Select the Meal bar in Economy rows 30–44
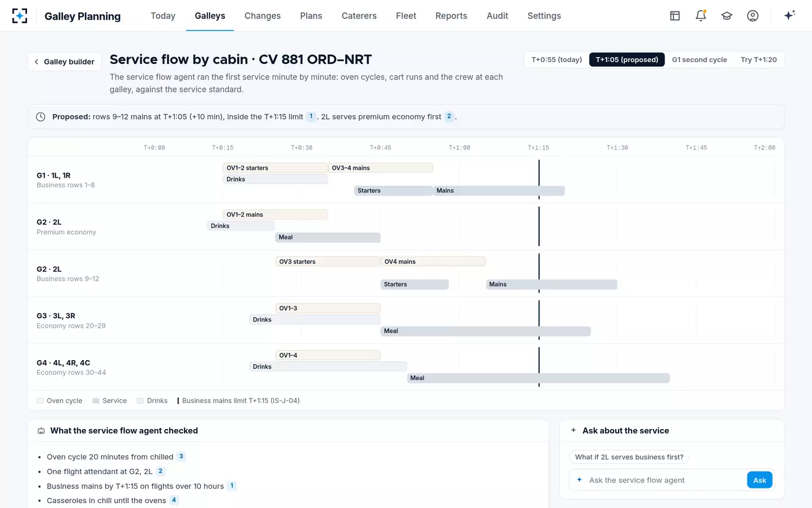The height and width of the screenshot is (508, 812). point(539,378)
